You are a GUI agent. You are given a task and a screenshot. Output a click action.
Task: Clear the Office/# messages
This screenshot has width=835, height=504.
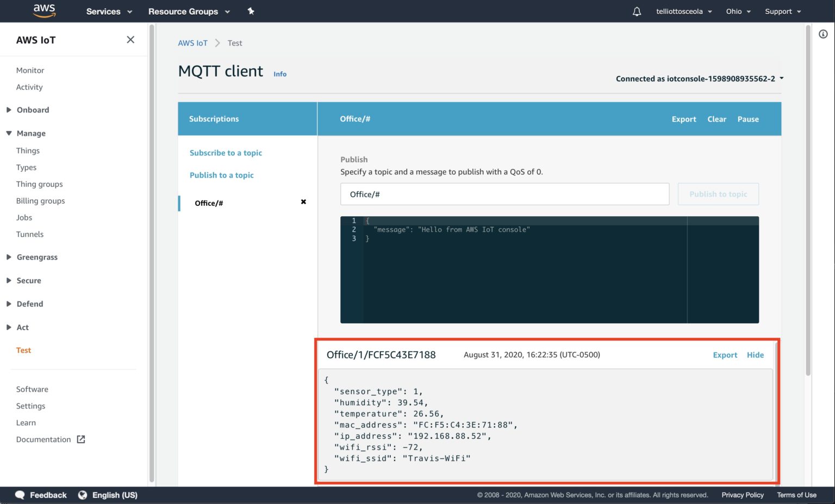pos(716,119)
